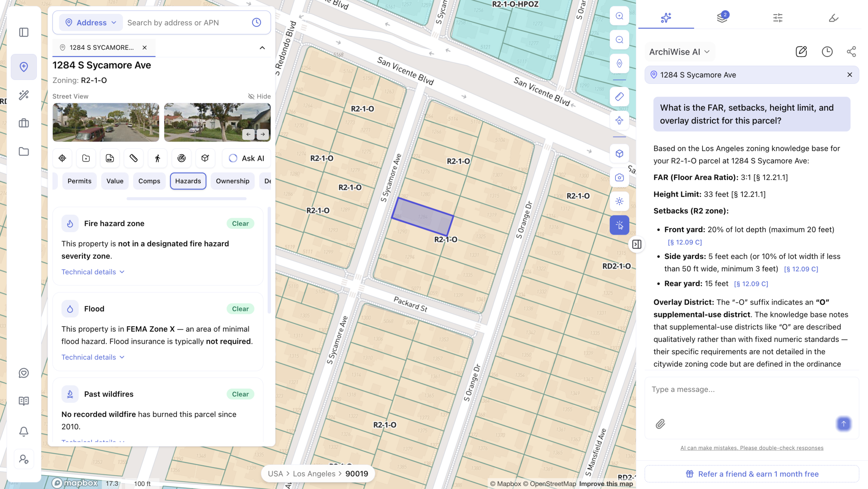Select the Hazards tab
Screen dimensions: 868x489
[x=188, y=181]
